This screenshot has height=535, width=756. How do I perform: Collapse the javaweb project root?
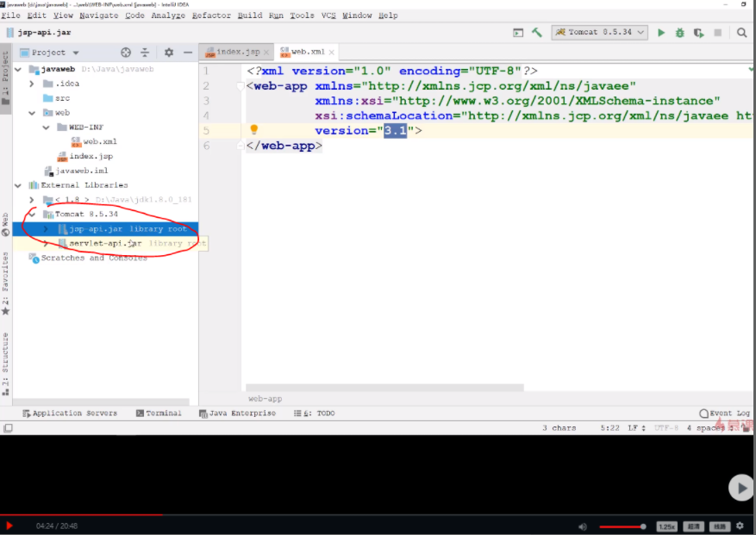point(18,70)
